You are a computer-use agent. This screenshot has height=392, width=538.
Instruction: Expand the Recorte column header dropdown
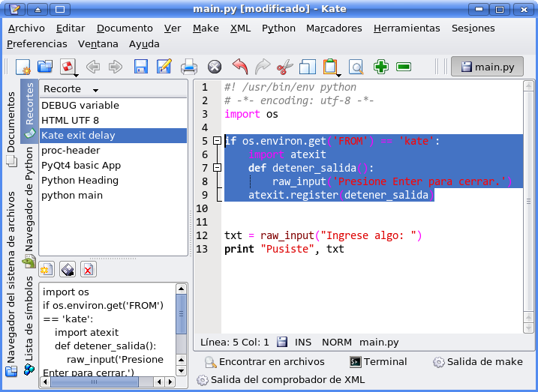(95, 90)
